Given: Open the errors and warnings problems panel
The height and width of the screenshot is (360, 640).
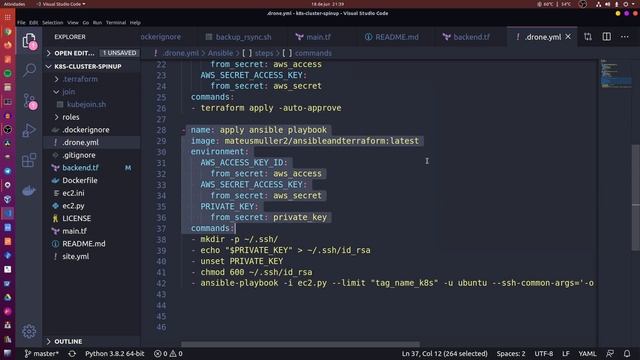Looking at the screenshot, I should click(168, 353).
